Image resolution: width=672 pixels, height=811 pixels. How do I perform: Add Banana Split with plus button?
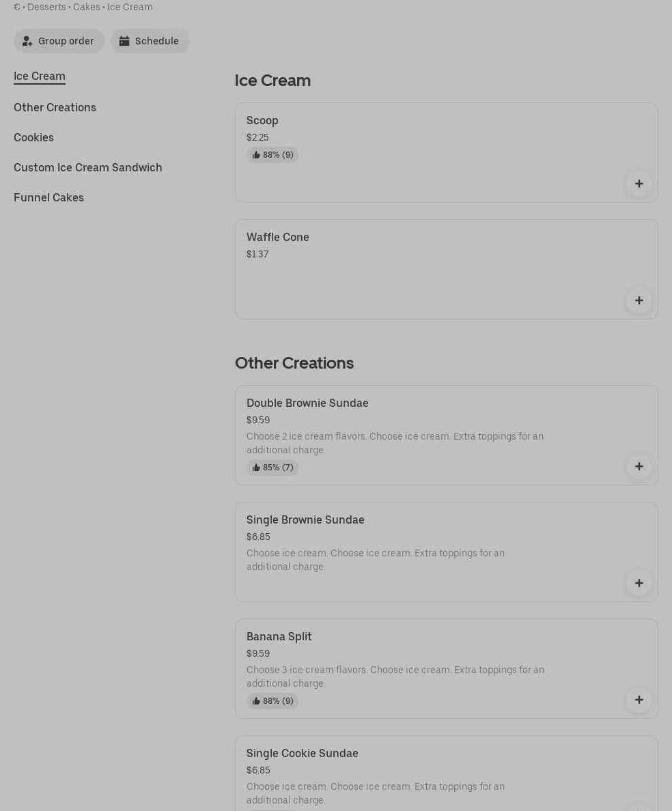coord(639,700)
